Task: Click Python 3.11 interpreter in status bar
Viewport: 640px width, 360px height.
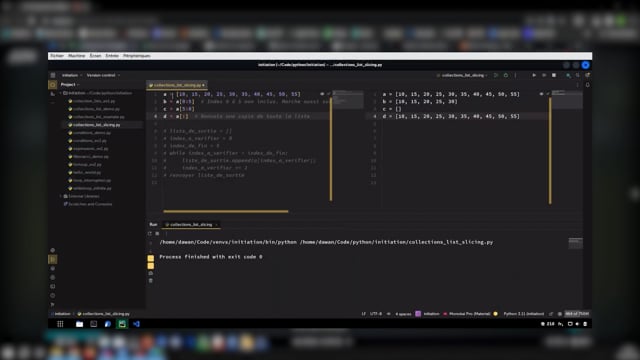Action: pyautogui.click(x=523, y=314)
